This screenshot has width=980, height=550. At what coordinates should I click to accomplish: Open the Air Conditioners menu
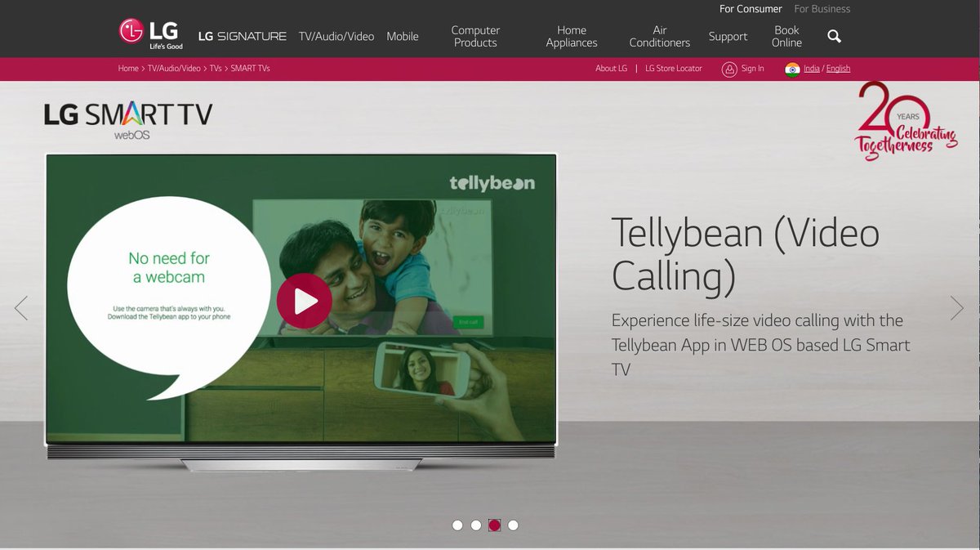click(660, 36)
